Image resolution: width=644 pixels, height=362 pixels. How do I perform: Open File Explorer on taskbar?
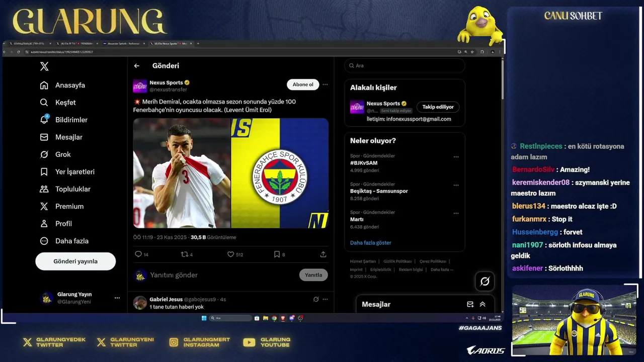(266, 318)
